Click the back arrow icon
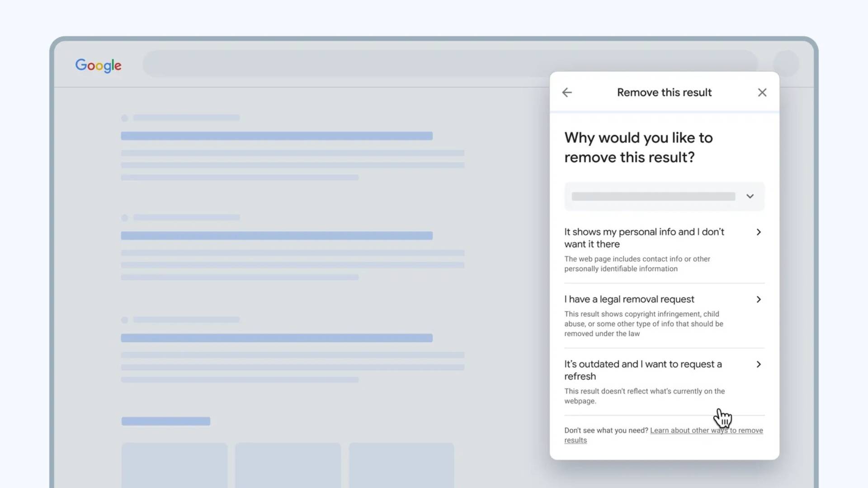The width and height of the screenshot is (868, 488). [x=566, y=92]
